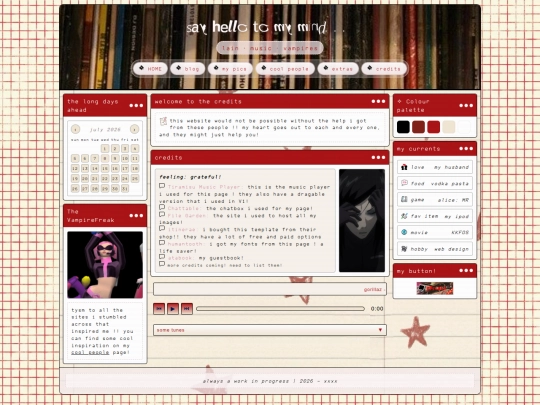Click the 'feeling: grateful!' text
The width and height of the screenshot is (540, 405).
[190, 177]
